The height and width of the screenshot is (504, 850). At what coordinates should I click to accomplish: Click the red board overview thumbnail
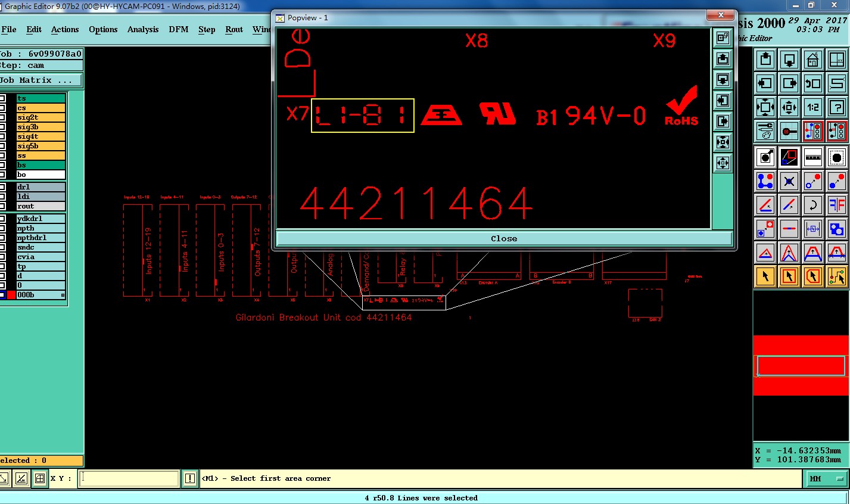pos(801,365)
